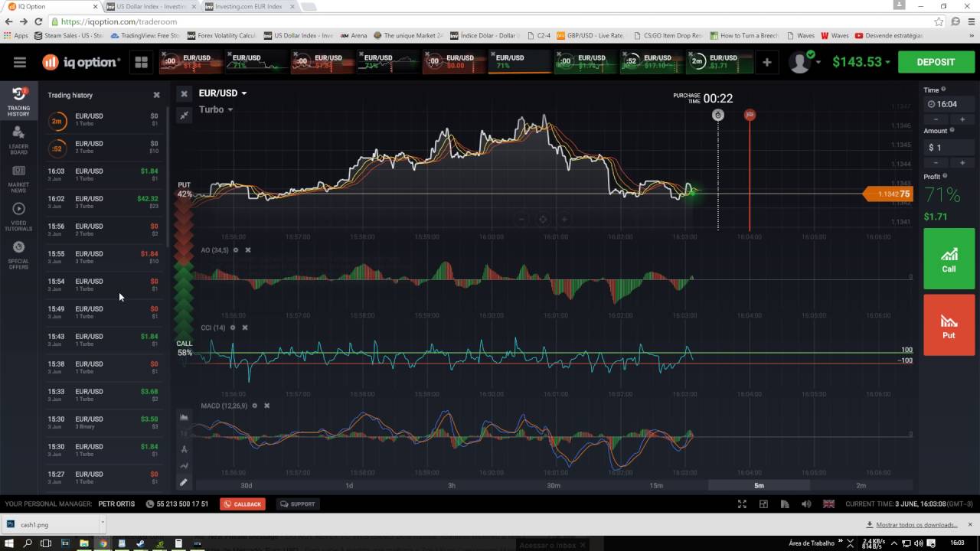Open MACD (12,26,9) settings gear

[x=254, y=406]
